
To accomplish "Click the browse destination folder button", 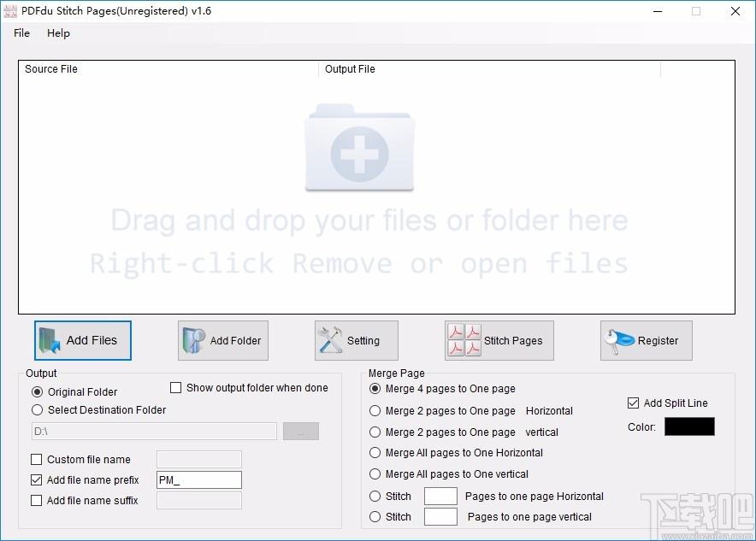I will click(301, 431).
